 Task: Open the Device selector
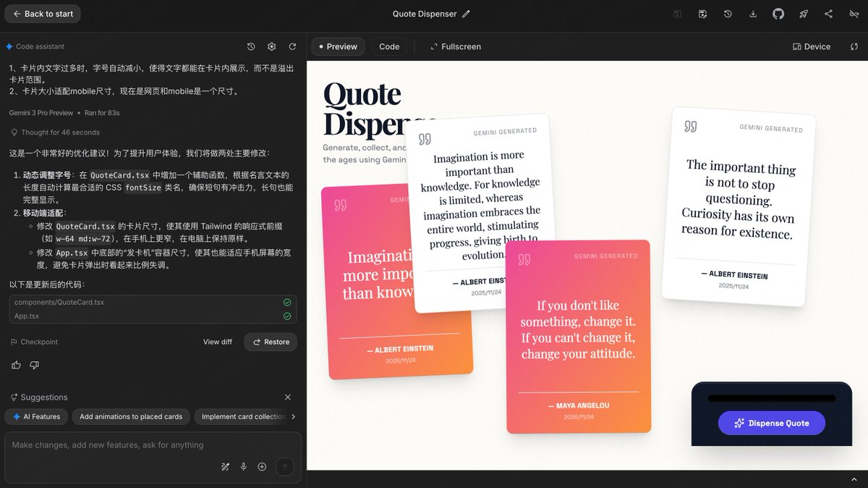[812, 46]
